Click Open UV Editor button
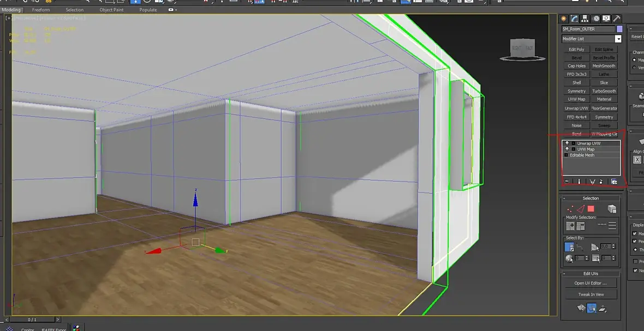The height and width of the screenshot is (331, 644). [x=591, y=283]
